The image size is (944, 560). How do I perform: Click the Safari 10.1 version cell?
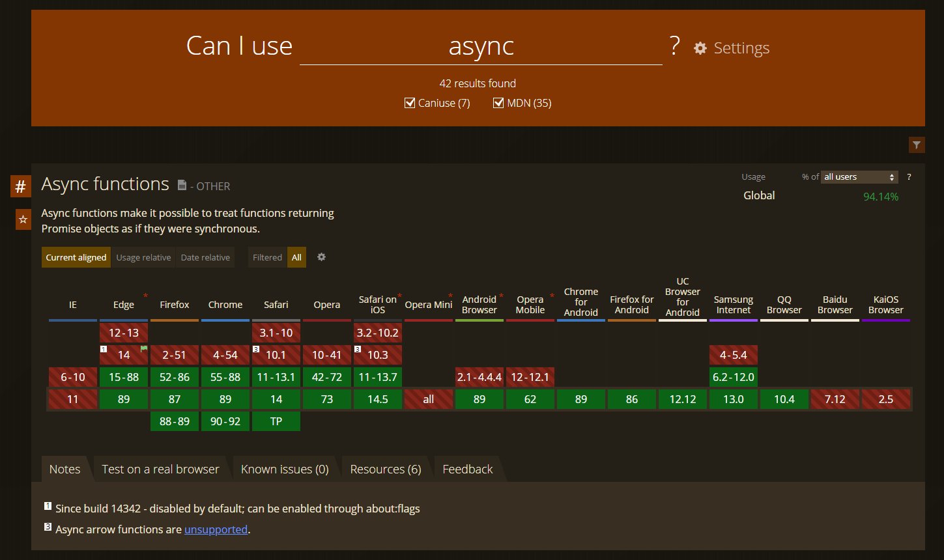[276, 355]
